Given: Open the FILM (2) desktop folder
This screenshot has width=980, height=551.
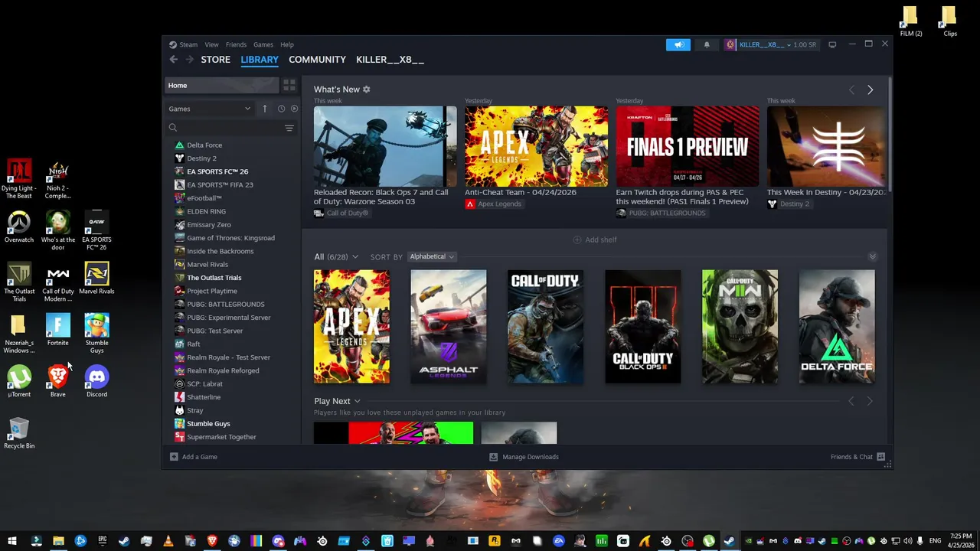Looking at the screenshot, I should pyautogui.click(x=910, y=21).
